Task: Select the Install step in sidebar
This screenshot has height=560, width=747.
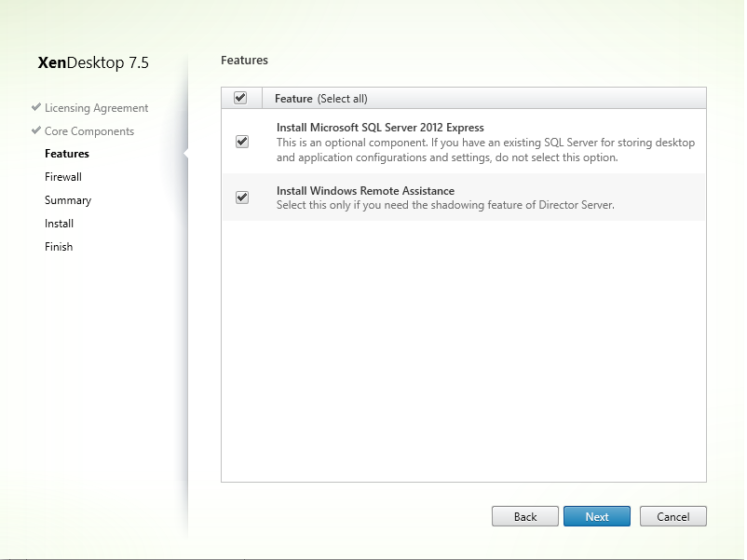Action: click(59, 224)
